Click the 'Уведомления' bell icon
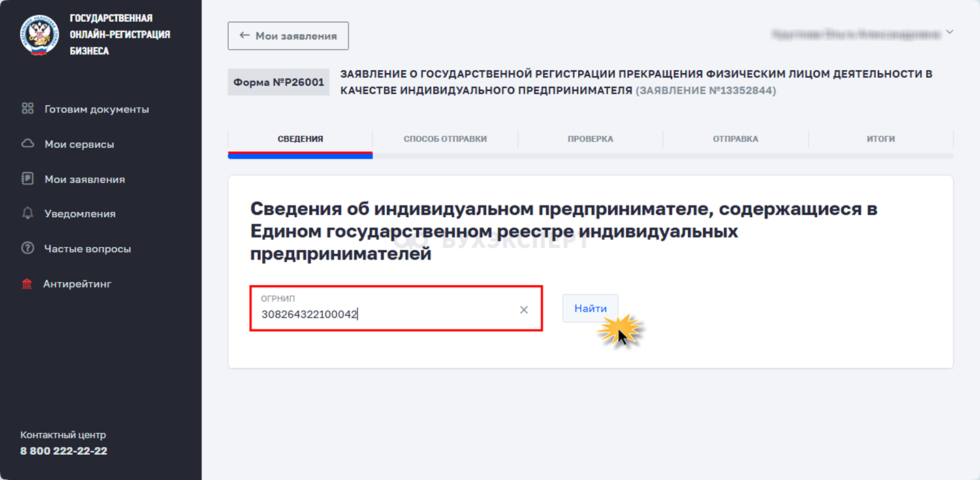 [28, 214]
